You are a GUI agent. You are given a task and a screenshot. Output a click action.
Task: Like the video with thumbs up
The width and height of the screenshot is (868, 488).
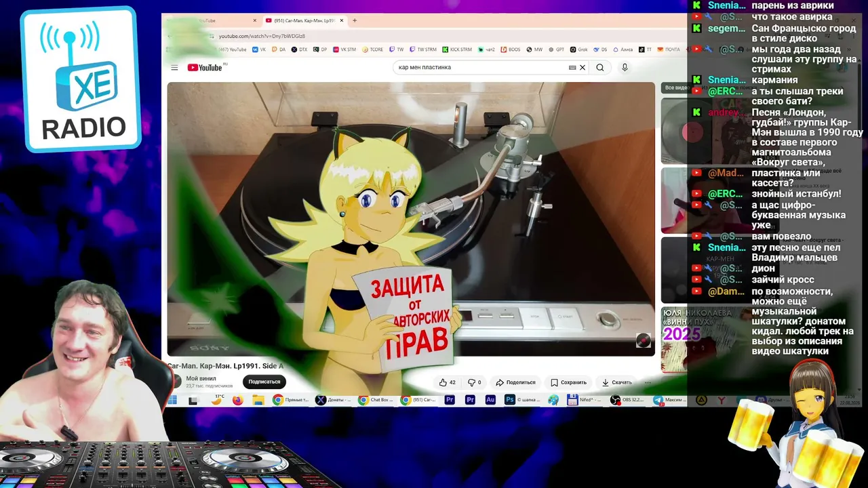(x=448, y=382)
